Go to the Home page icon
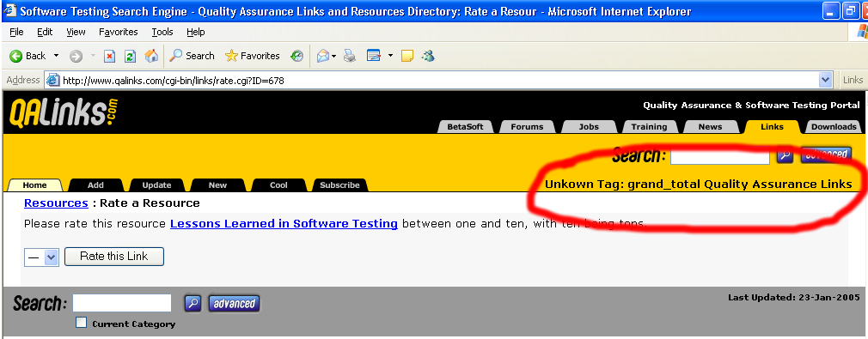The height and width of the screenshot is (339, 868). coord(150,56)
